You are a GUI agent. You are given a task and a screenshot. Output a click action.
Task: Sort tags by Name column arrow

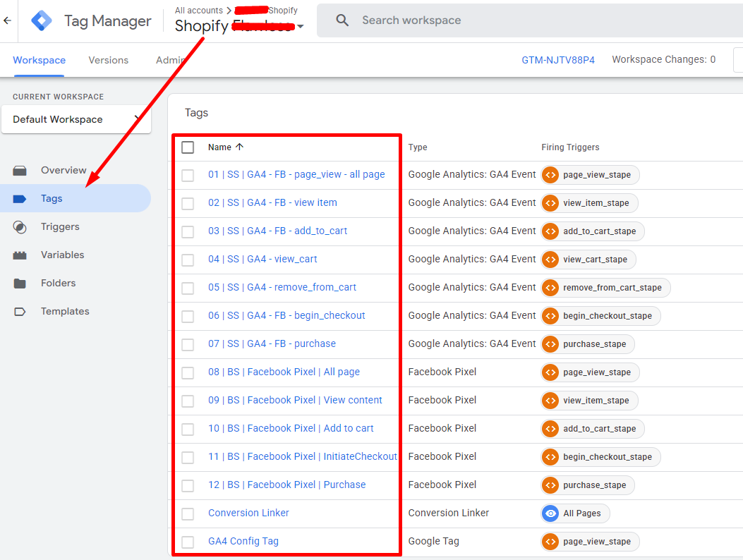tap(239, 147)
